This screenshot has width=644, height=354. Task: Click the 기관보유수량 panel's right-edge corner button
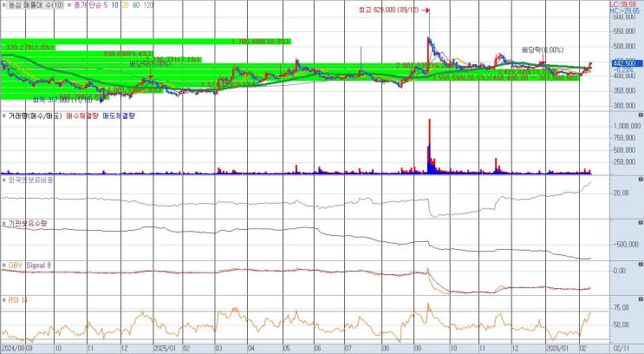coord(641,222)
